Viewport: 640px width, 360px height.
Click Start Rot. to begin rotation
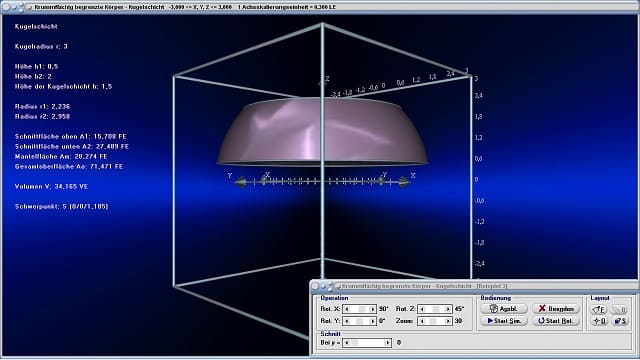[x=556, y=321]
